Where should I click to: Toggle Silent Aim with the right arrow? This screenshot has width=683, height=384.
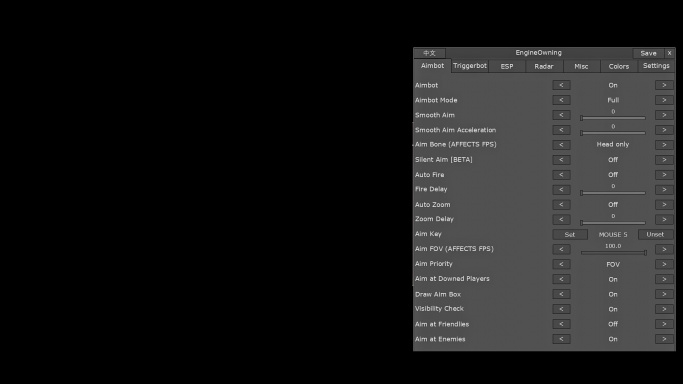pos(664,160)
